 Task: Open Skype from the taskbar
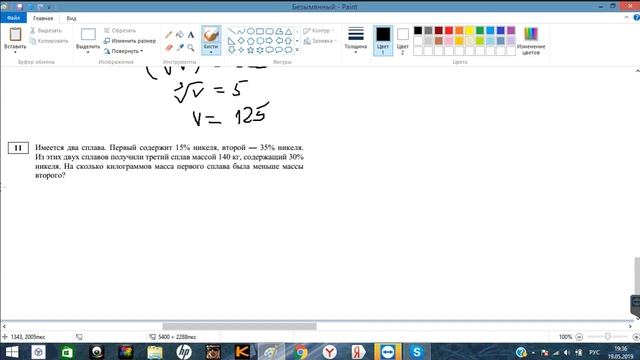click(417, 352)
